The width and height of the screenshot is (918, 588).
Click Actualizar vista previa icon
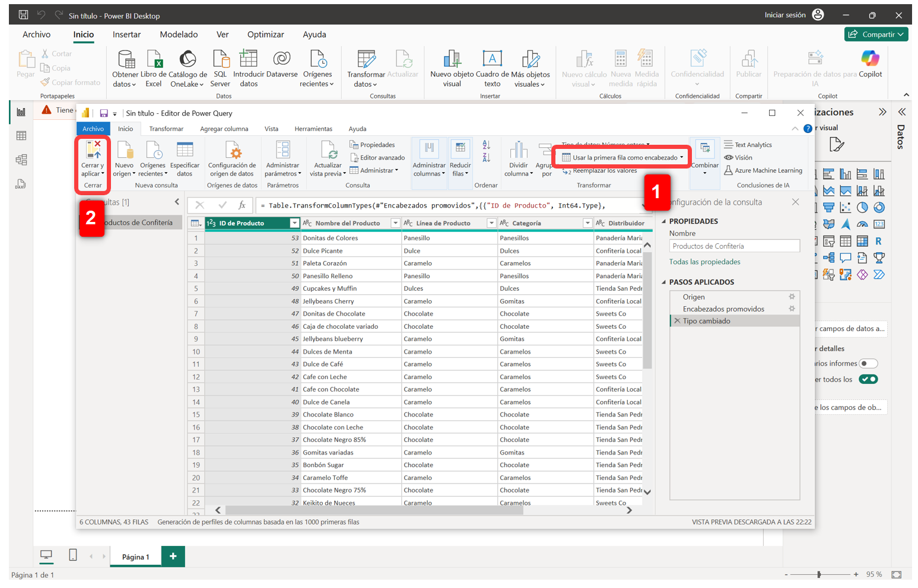click(x=328, y=150)
